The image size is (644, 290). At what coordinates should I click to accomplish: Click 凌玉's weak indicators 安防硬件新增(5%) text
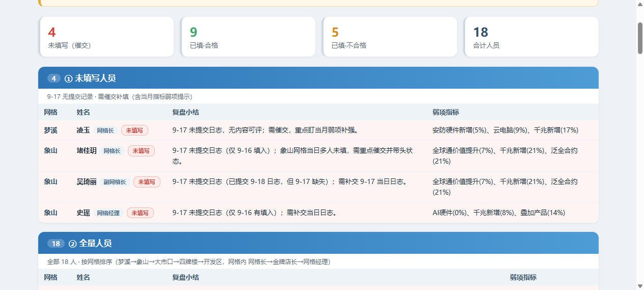point(460,130)
